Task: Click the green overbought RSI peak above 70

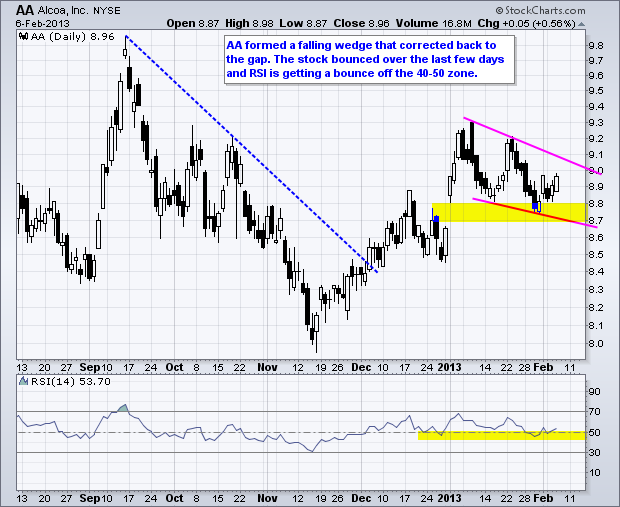Action: tap(123, 409)
